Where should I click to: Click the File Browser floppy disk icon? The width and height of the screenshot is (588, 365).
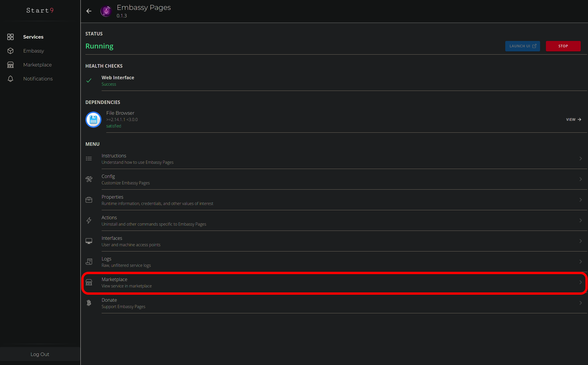[x=93, y=119]
